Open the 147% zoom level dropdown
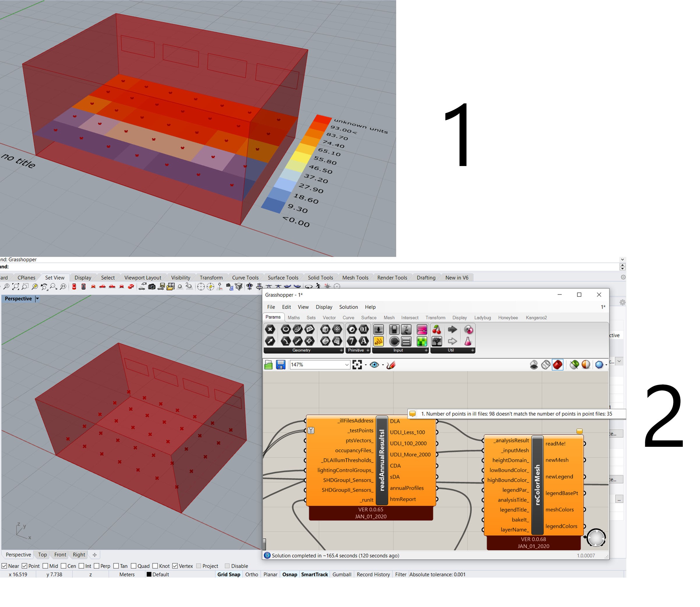 tap(347, 365)
